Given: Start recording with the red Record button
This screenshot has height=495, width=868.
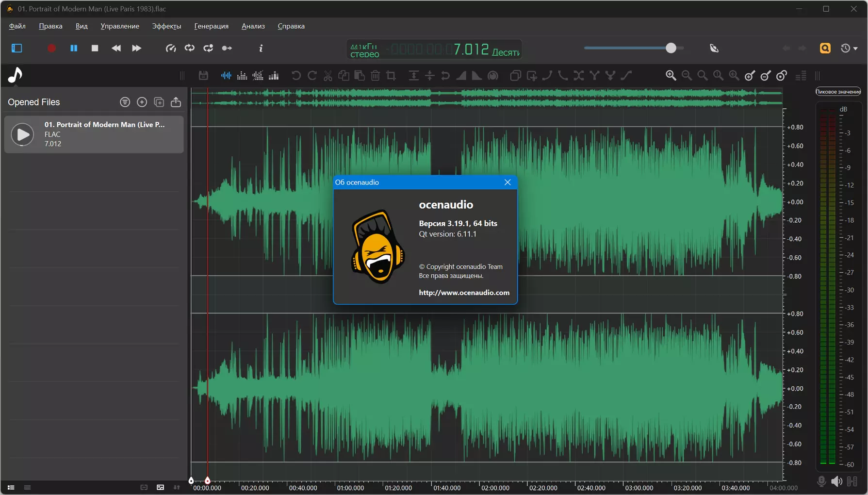Looking at the screenshot, I should [52, 48].
